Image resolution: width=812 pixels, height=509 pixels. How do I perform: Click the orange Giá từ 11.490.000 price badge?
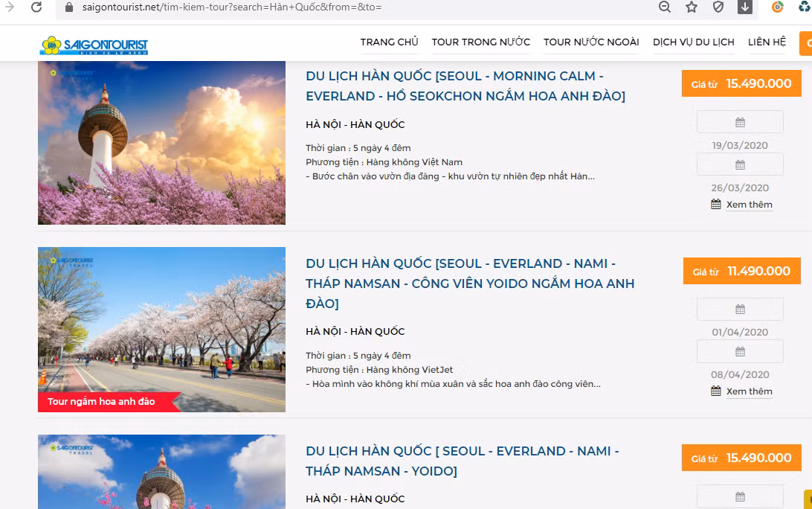tap(741, 270)
